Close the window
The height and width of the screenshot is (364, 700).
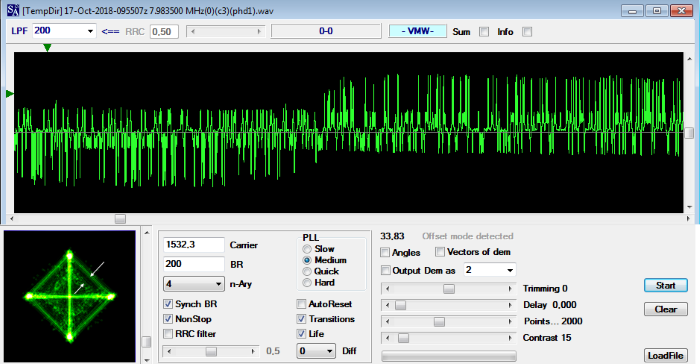click(681, 10)
